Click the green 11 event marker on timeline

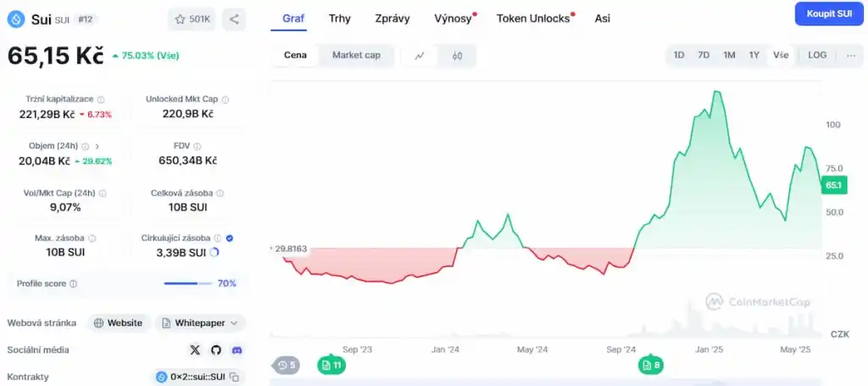(331, 366)
